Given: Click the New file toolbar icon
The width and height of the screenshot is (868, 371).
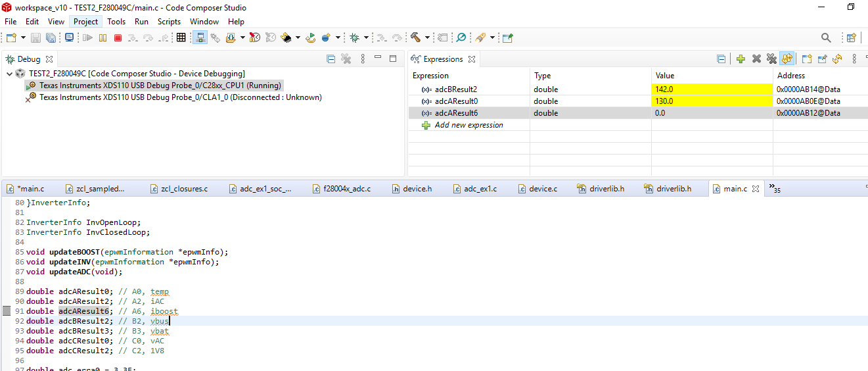Looking at the screenshot, I should pos(11,37).
